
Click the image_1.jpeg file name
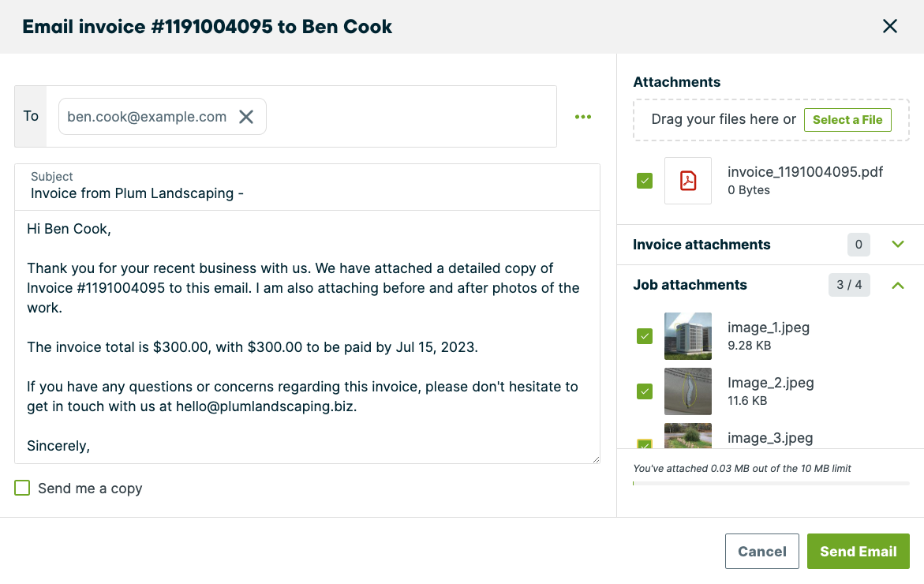click(769, 328)
